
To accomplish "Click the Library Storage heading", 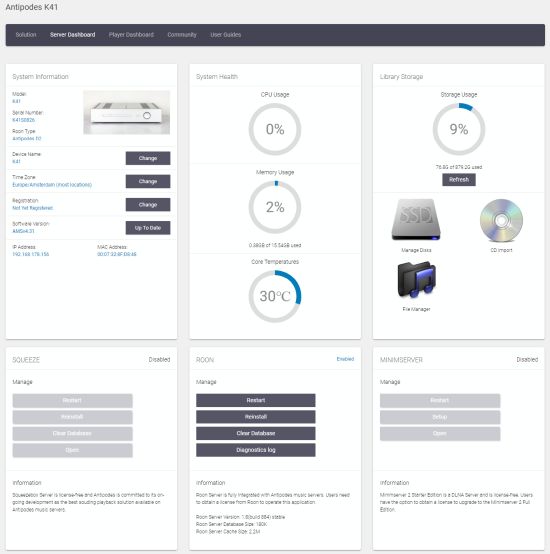I will pos(401,77).
